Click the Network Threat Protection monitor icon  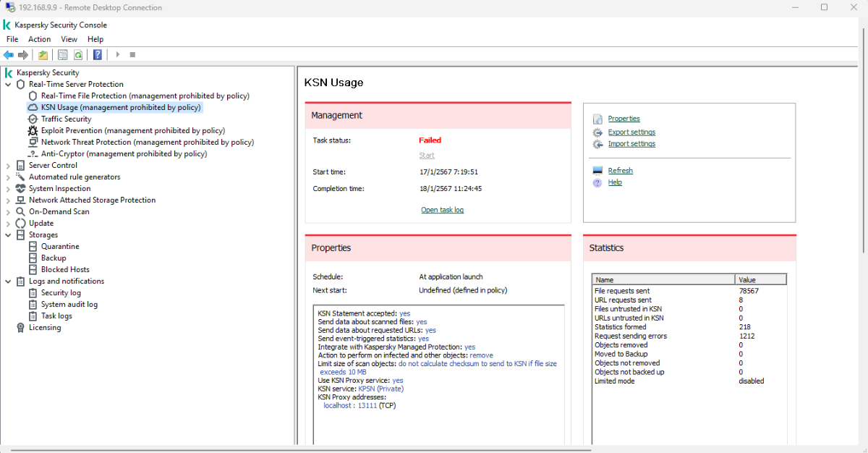point(33,143)
